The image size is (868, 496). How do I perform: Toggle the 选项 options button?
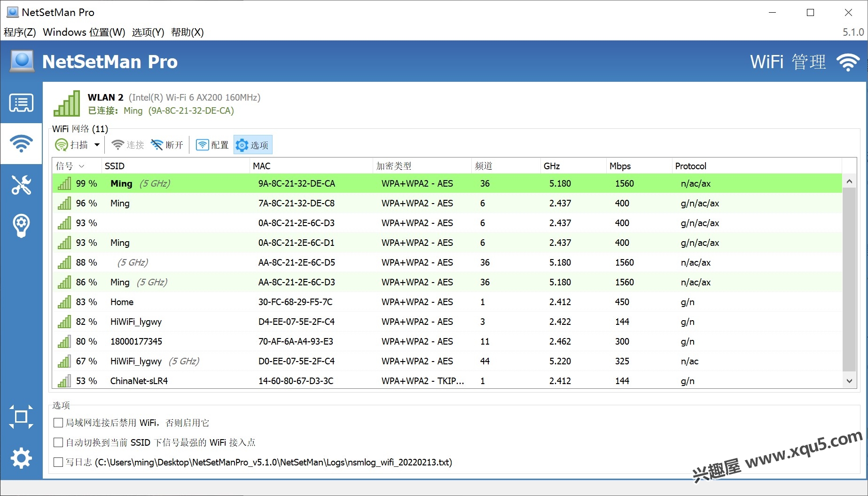253,145
